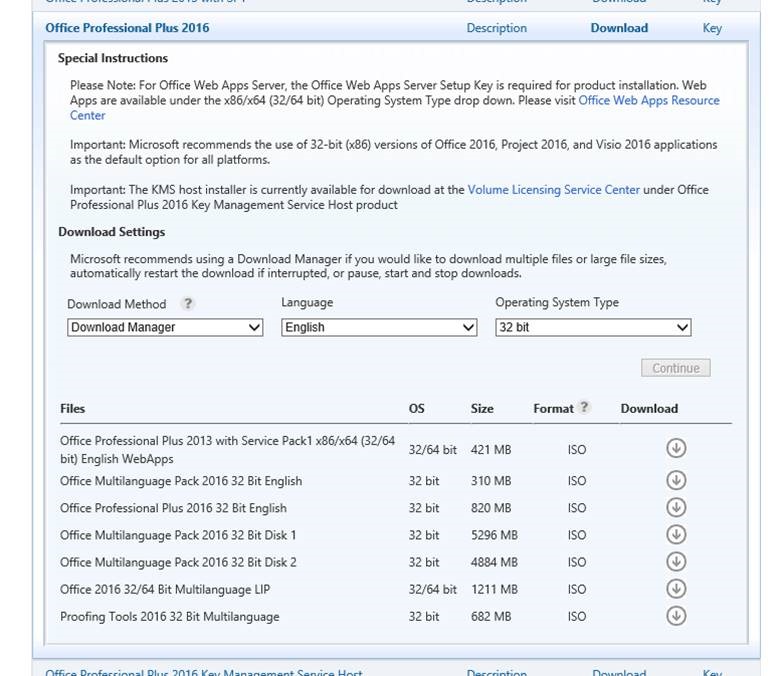Viewport: 779px width, 676px height.
Task: Click the Special Instructions heading
Action: click(x=113, y=58)
